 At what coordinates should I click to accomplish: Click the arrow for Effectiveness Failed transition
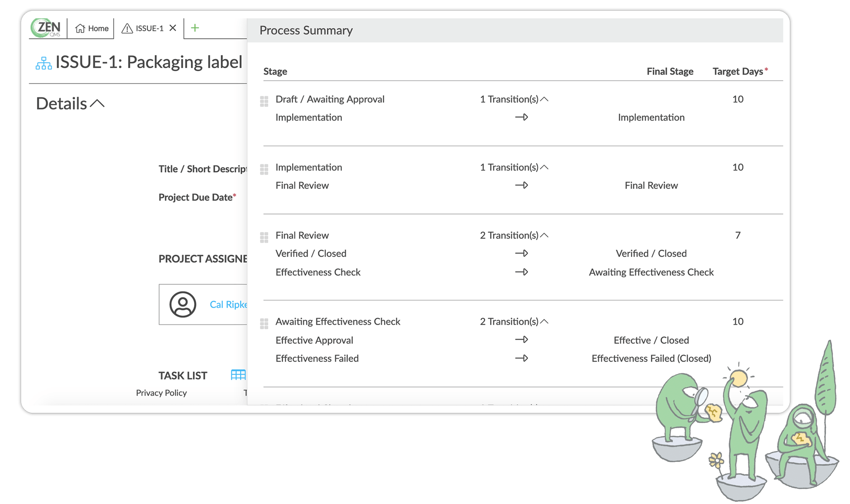point(522,358)
